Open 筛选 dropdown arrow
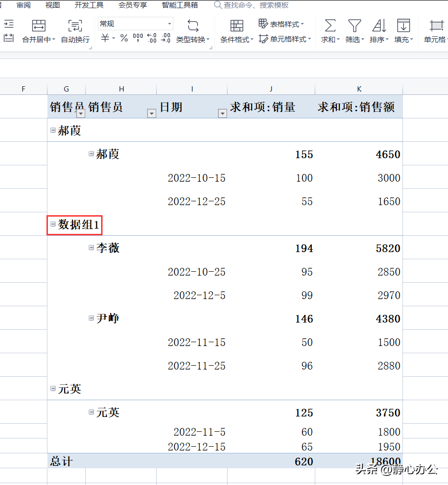This screenshot has height=485, width=448. click(362, 39)
